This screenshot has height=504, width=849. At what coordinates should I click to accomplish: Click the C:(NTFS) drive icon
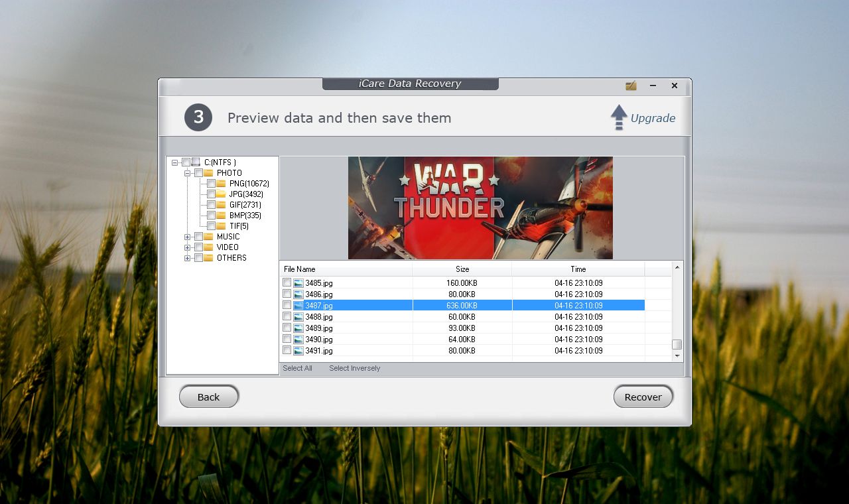point(196,162)
